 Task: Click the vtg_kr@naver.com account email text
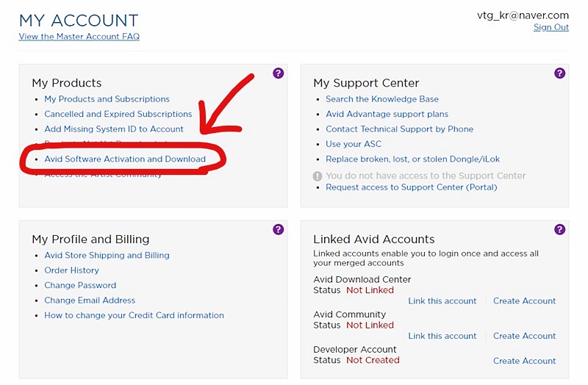click(x=523, y=15)
